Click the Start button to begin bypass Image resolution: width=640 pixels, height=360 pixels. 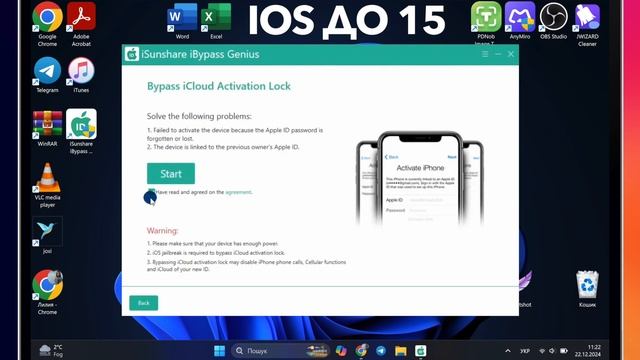click(171, 173)
